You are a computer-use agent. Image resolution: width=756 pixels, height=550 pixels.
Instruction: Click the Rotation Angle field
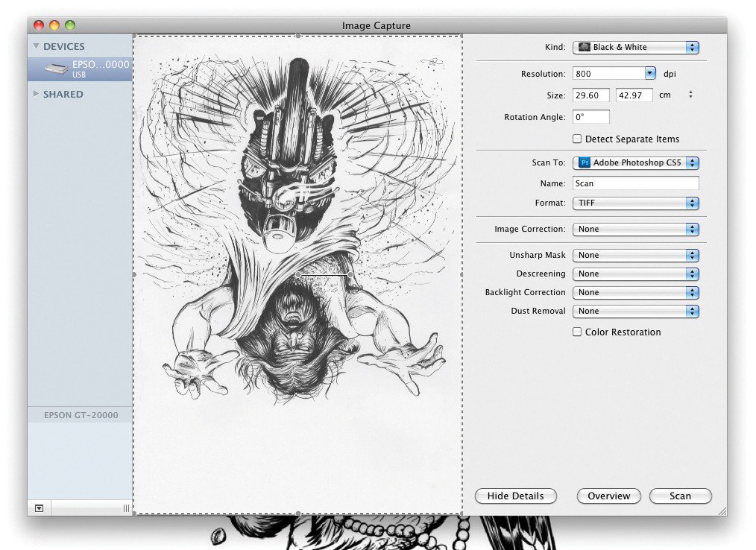coord(591,117)
